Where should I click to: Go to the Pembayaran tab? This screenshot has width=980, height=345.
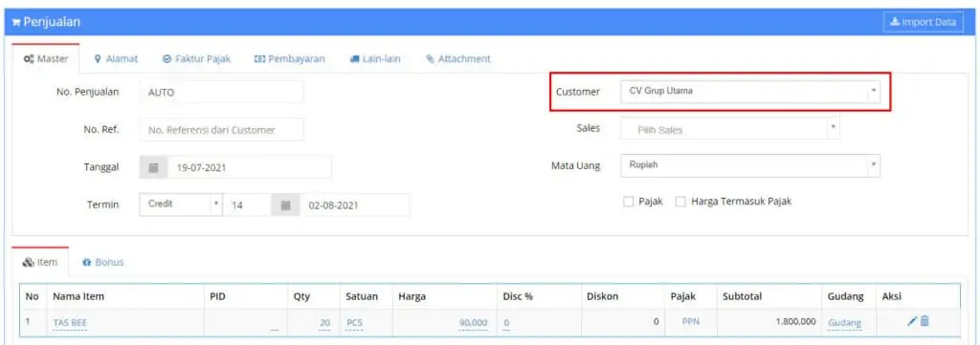click(x=289, y=58)
